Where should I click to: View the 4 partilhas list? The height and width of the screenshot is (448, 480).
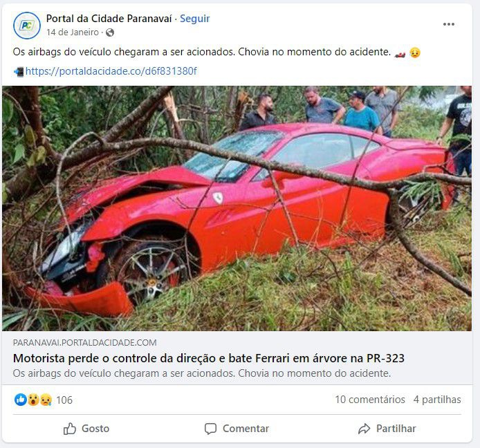tap(437, 400)
